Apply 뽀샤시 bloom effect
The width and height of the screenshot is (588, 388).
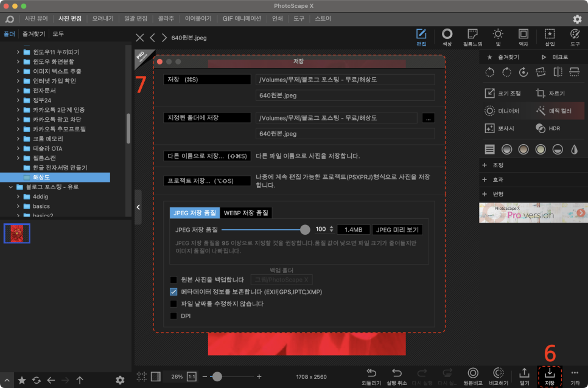(x=500, y=128)
